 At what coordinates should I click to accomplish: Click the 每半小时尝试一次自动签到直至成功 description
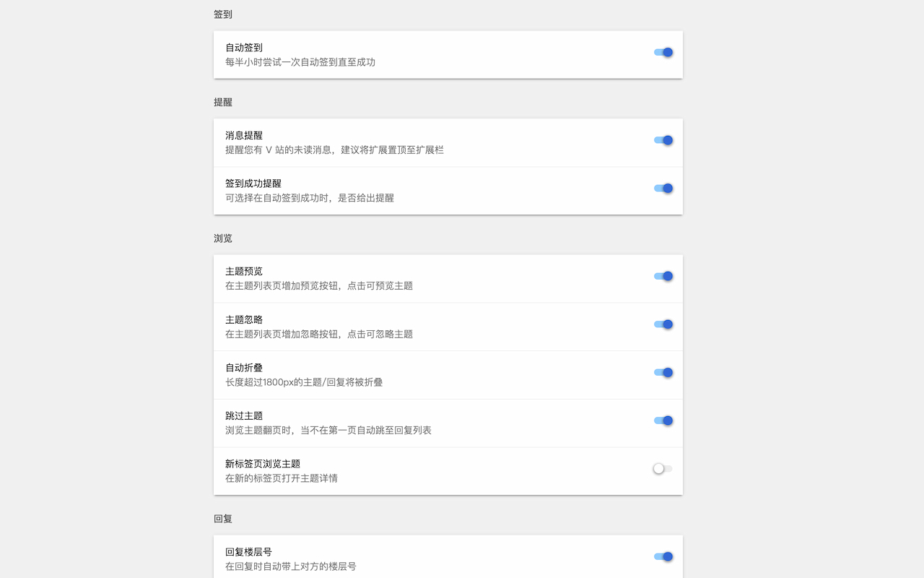tap(300, 62)
